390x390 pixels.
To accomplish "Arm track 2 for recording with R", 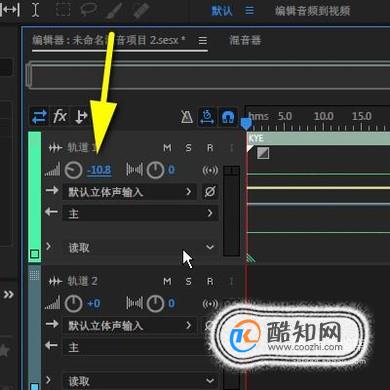I will click(210, 282).
